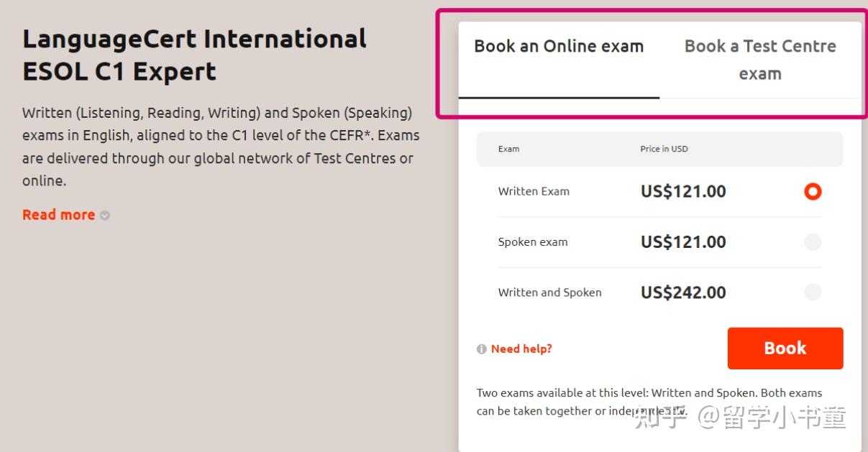Click the US$242.00 price
Image resolution: width=868 pixels, height=452 pixels.
[683, 292]
